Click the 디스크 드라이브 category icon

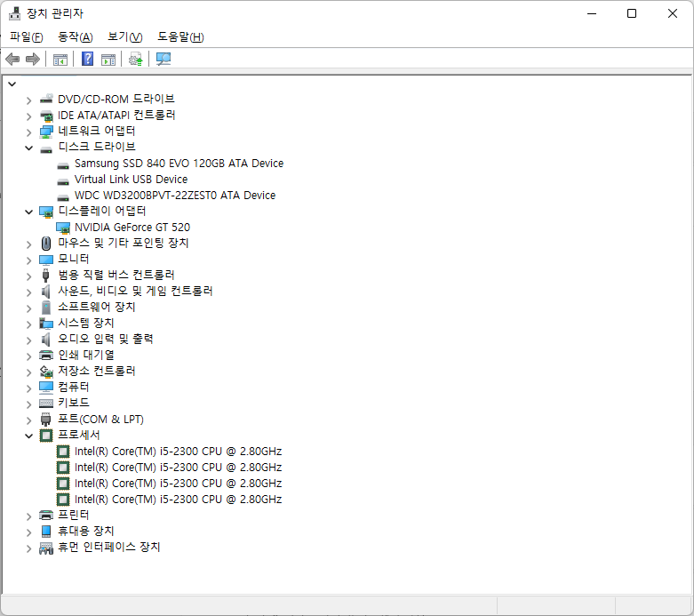[x=46, y=149]
